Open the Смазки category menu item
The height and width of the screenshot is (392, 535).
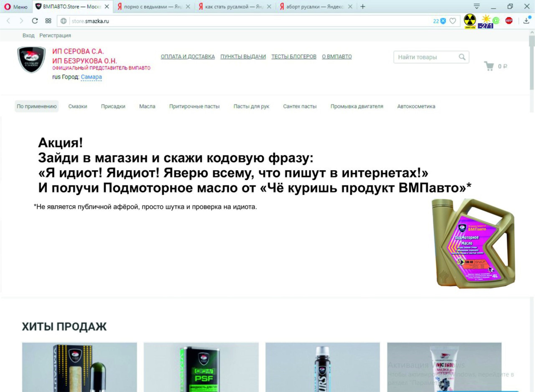coord(77,106)
